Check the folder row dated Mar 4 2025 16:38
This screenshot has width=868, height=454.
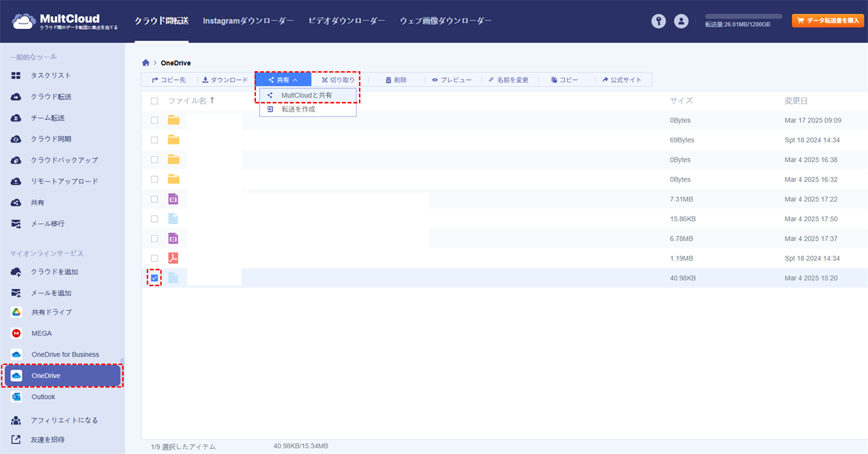pyautogui.click(x=154, y=159)
